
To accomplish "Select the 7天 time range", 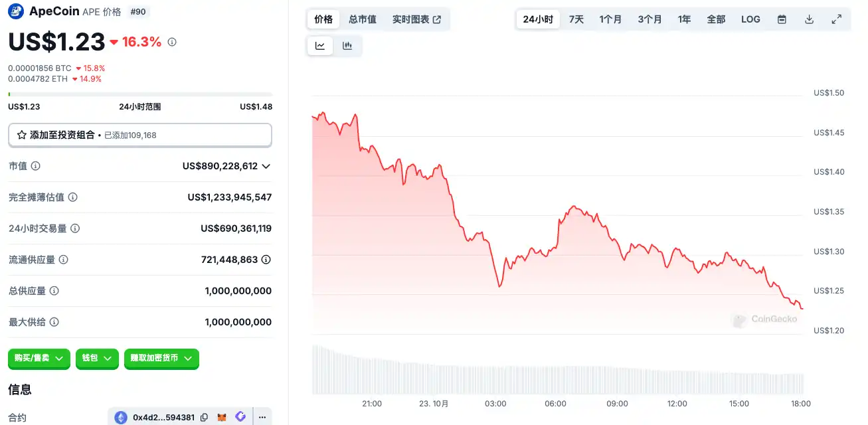I will [576, 19].
